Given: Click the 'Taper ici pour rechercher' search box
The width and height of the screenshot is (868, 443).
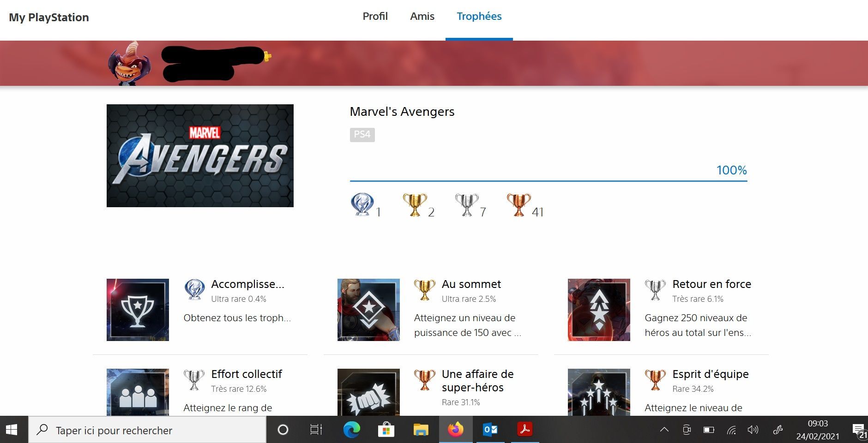Looking at the screenshot, I should [x=147, y=430].
